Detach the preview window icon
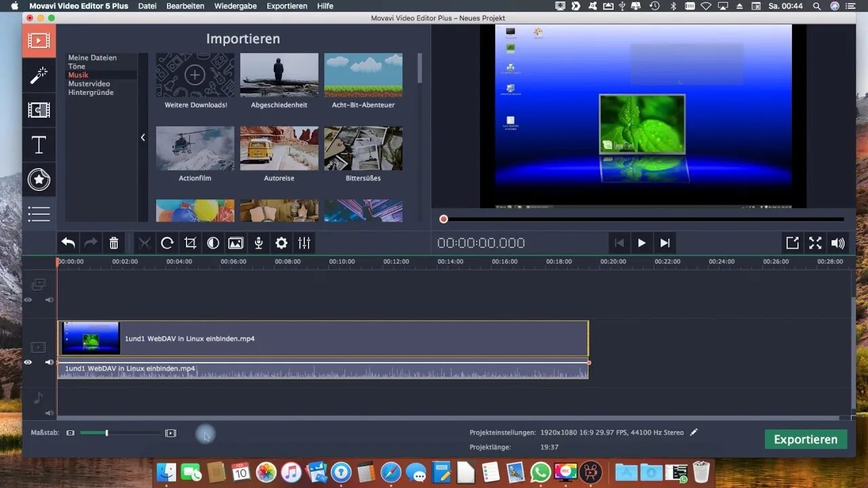The height and width of the screenshot is (488, 868). coord(792,243)
